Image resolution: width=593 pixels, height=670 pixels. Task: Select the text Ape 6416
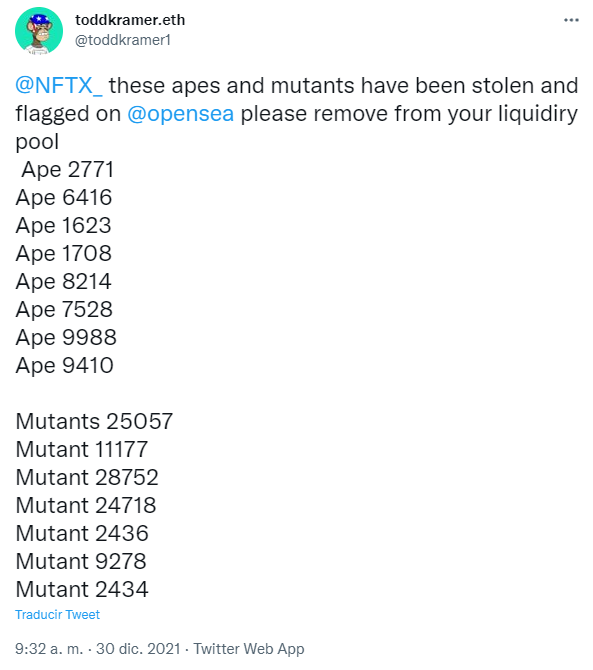tap(64, 197)
